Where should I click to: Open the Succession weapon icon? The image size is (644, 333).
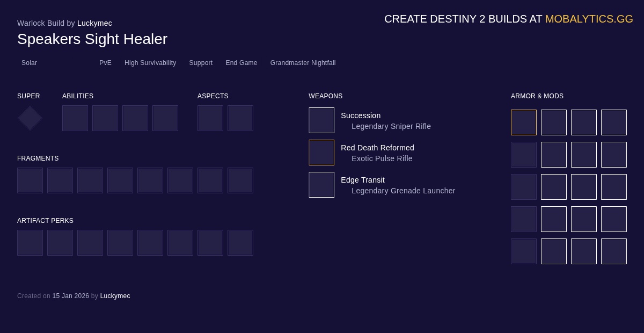(321, 120)
